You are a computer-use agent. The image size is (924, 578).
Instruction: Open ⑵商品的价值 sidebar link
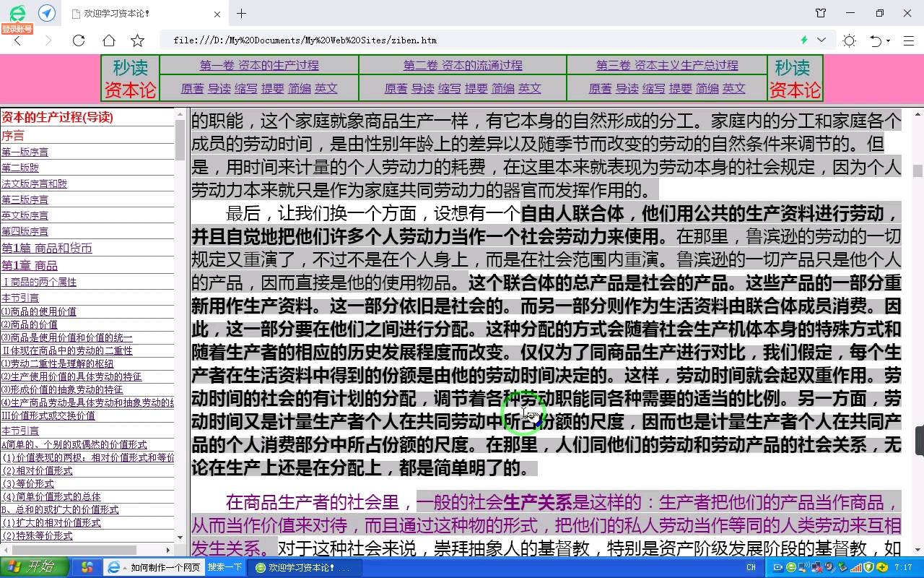(30, 324)
